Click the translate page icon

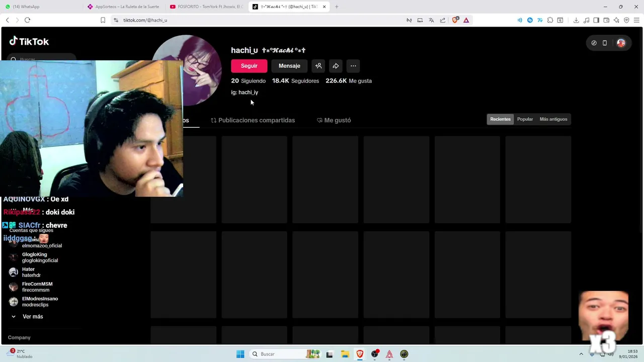tap(431, 20)
